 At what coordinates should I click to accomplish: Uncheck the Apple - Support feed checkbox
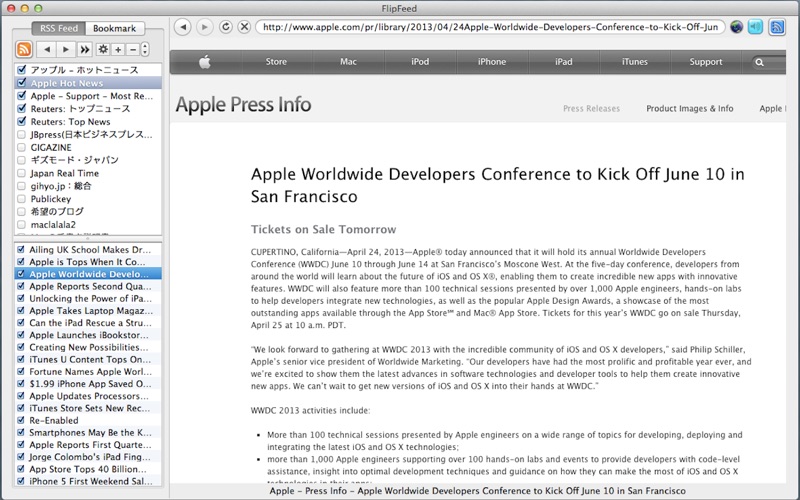pyautogui.click(x=21, y=95)
